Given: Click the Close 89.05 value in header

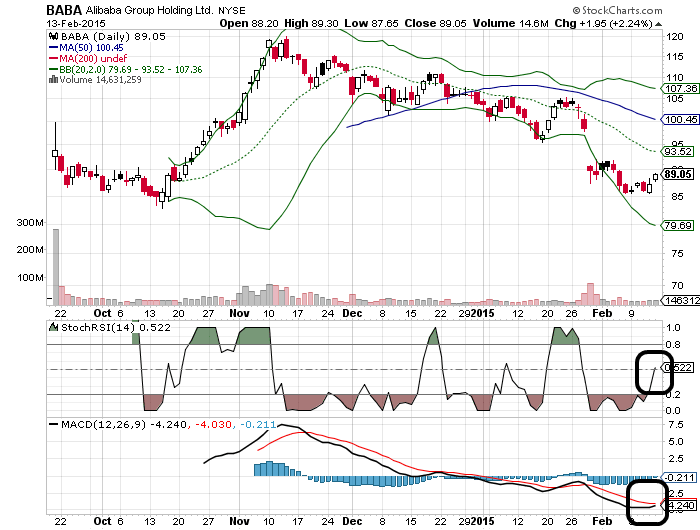Looking at the screenshot, I should (x=435, y=23).
